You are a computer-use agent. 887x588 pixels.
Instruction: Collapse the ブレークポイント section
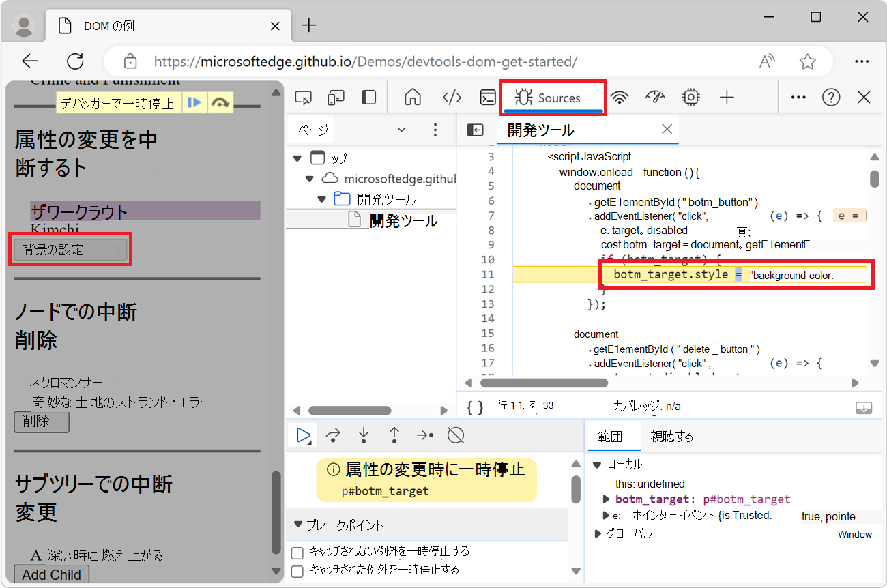click(297, 525)
